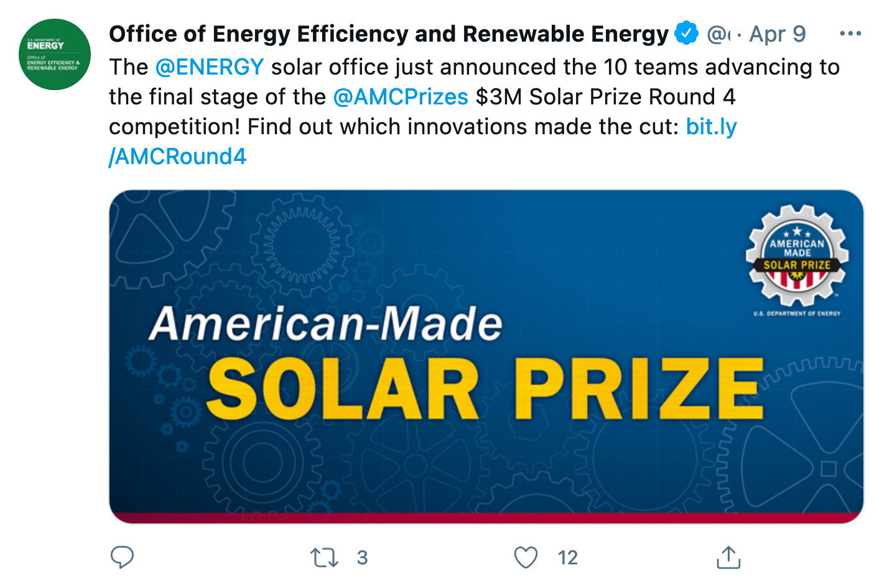Like the tweet with the heart icon
The width and height of the screenshot is (887, 588).
[526, 558]
